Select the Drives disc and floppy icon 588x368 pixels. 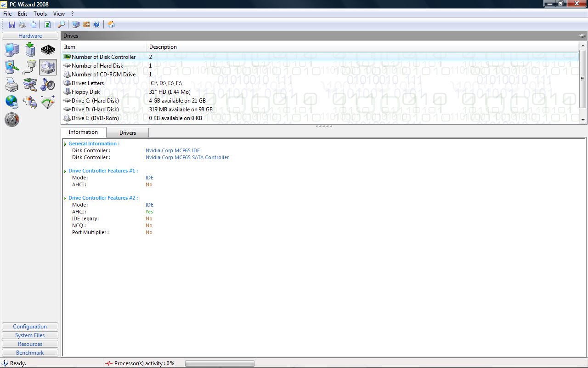[x=48, y=67]
